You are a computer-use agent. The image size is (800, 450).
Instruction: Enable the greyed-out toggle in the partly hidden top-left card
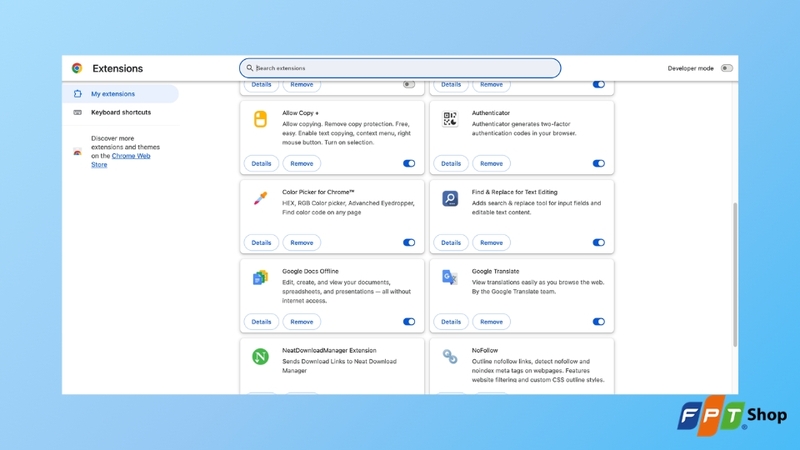point(409,85)
